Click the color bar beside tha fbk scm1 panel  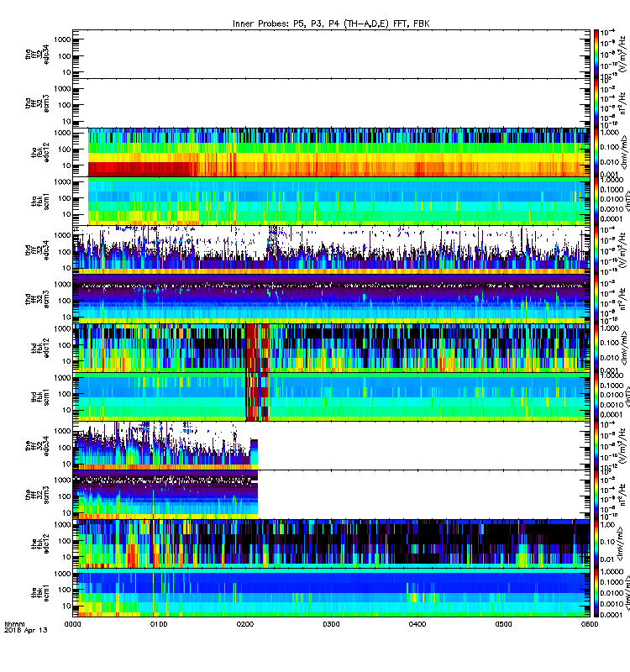coord(596,201)
